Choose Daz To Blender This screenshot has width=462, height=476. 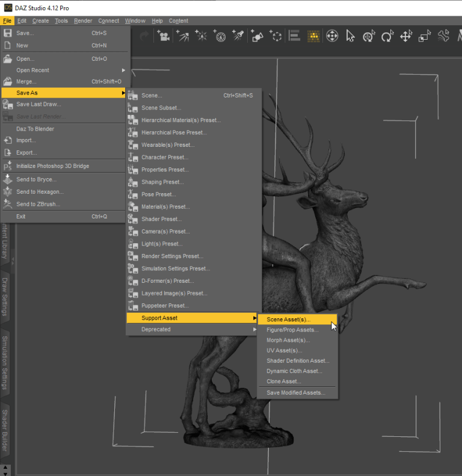coord(63,129)
